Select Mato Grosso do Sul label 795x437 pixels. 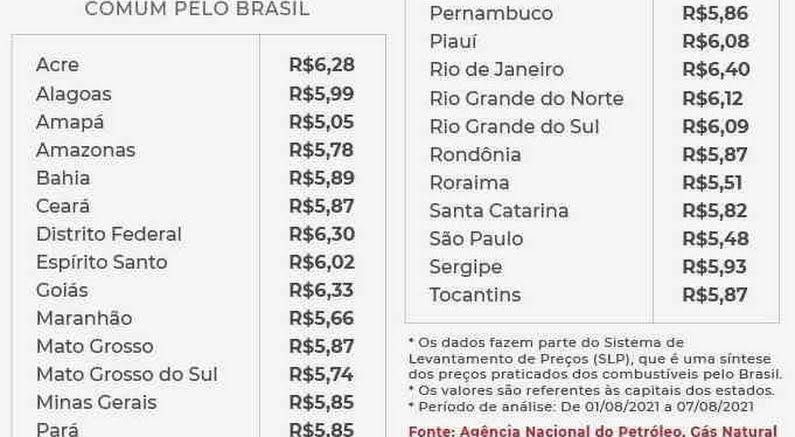(127, 374)
